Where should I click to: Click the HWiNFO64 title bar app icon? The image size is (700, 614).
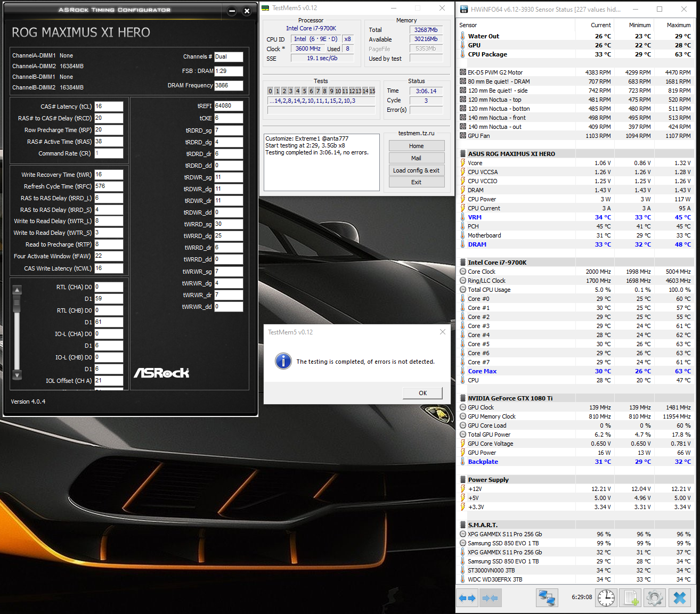point(463,9)
